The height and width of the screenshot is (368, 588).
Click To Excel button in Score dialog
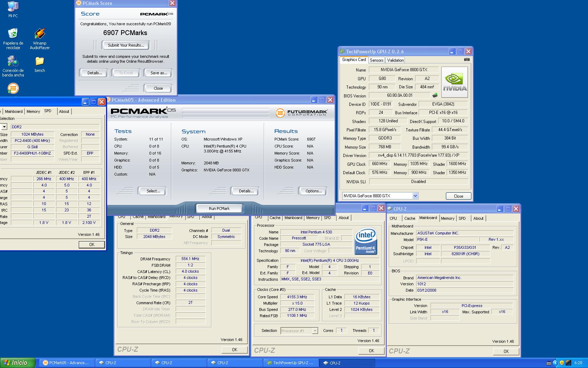126,73
